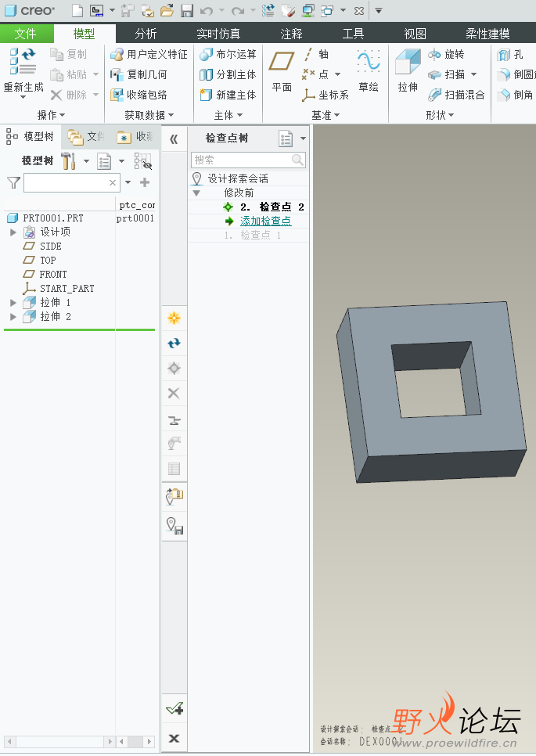Open the 布尔运算 boolean operation tool
This screenshot has width=536, height=756.
[x=228, y=54]
